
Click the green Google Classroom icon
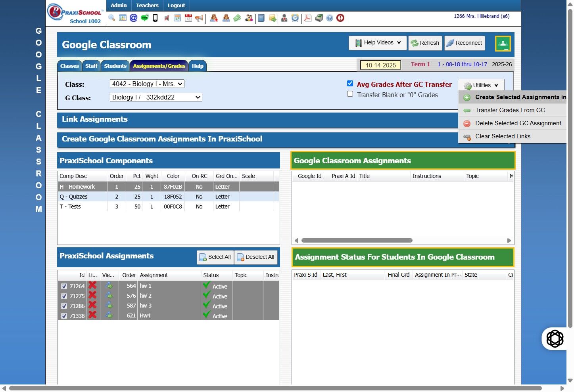point(503,44)
